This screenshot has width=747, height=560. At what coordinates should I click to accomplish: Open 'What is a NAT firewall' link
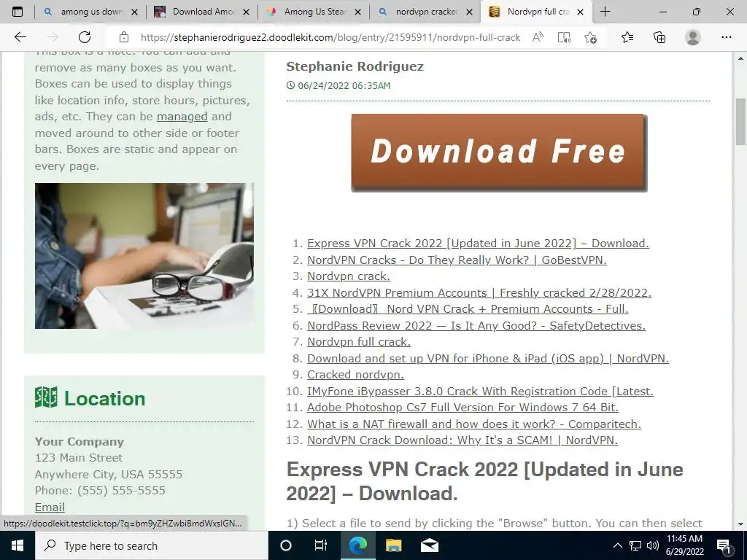(x=474, y=424)
